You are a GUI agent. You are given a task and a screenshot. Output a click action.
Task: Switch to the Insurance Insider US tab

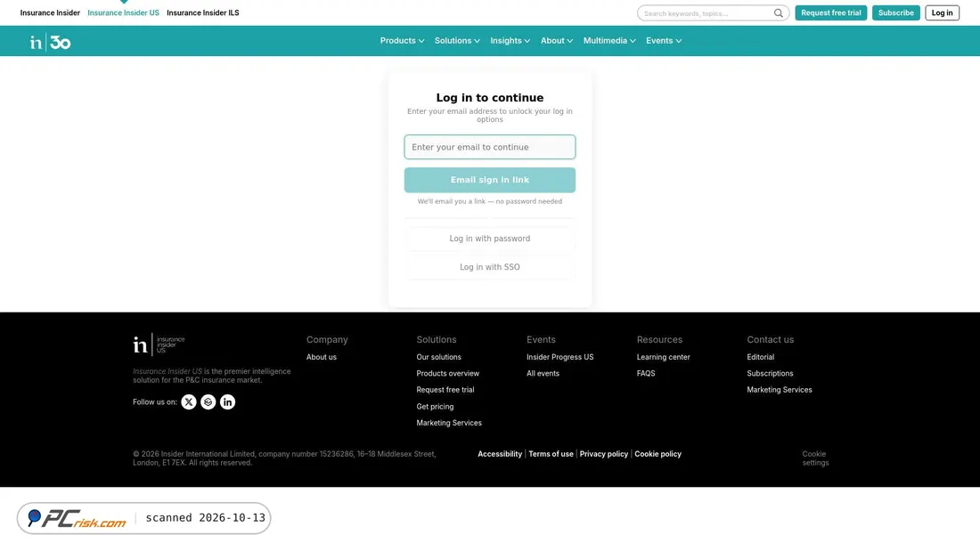(x=123, y=13)
